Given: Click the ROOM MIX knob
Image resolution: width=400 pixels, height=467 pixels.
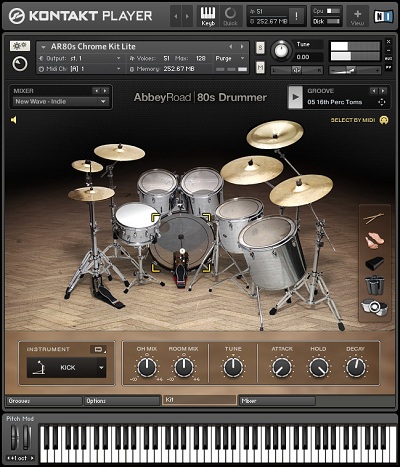Looking at the screenshot, I should click(184, 367).
